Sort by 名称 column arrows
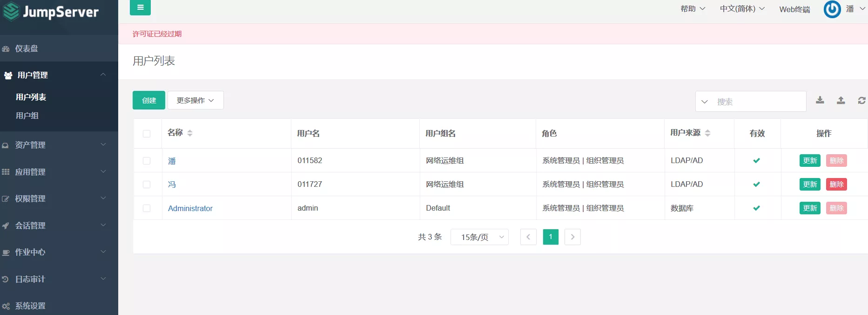Screen dimensions: 868x315 tap(190, 133)
